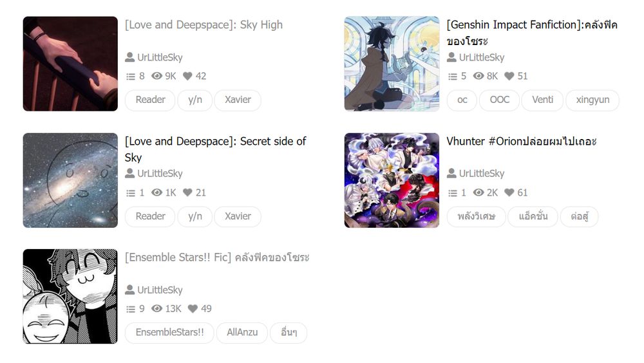Select the AllAnzu tag
644x363 pixels.
click(242, 332)
